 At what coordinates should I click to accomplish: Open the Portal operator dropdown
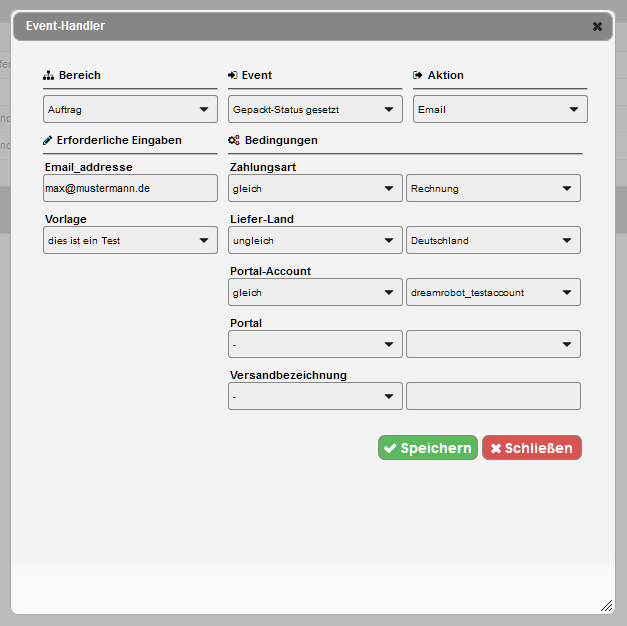315,344
